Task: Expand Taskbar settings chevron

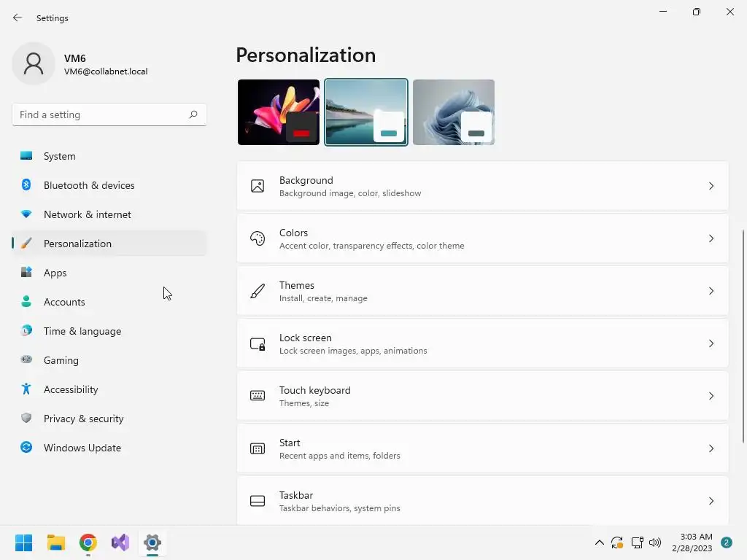Action: tap(711, 501)
